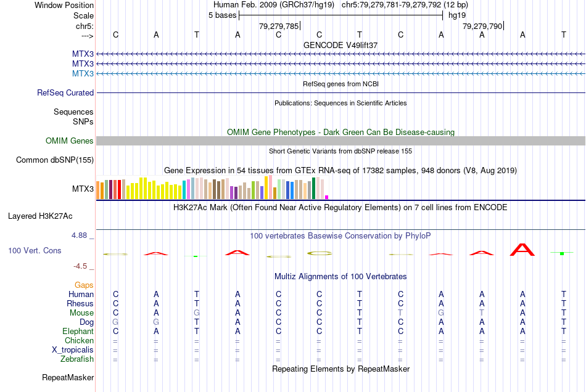Click the SNPs track label
The image size is (586, 392).
pos(83,121)
